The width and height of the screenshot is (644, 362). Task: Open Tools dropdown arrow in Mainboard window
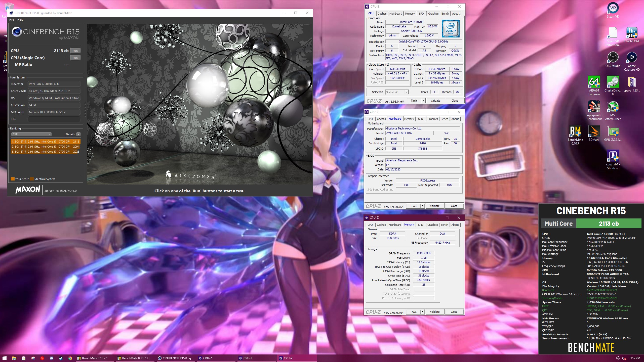point(422,206)
